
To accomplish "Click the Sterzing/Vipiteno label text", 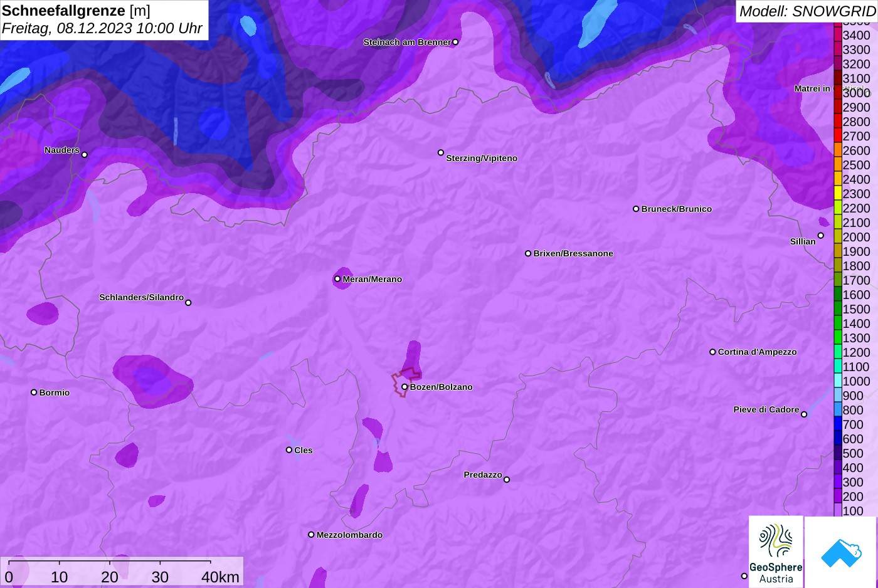I will 482,158.
